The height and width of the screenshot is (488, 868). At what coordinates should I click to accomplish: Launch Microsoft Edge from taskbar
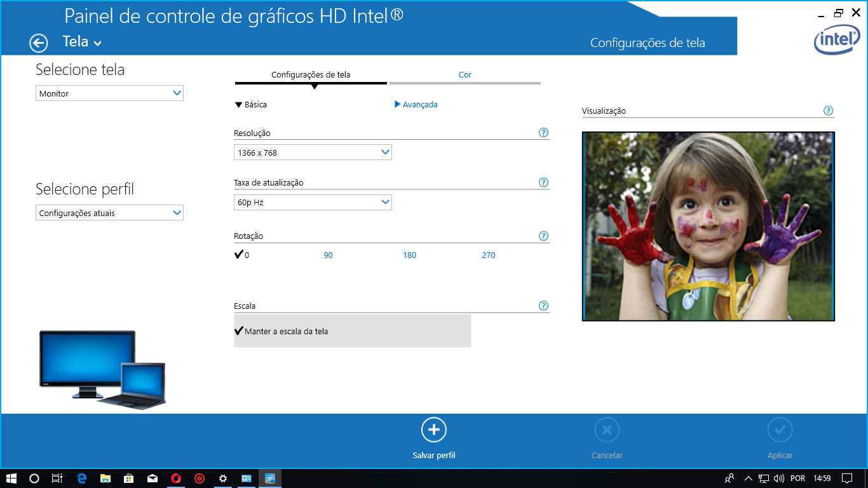81,478
